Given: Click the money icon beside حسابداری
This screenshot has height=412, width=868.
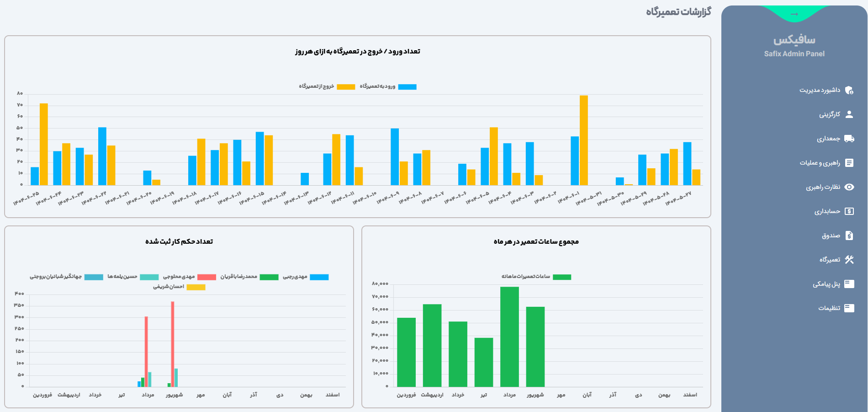Looking at the screenshot, I should click(x=849, y=211).
